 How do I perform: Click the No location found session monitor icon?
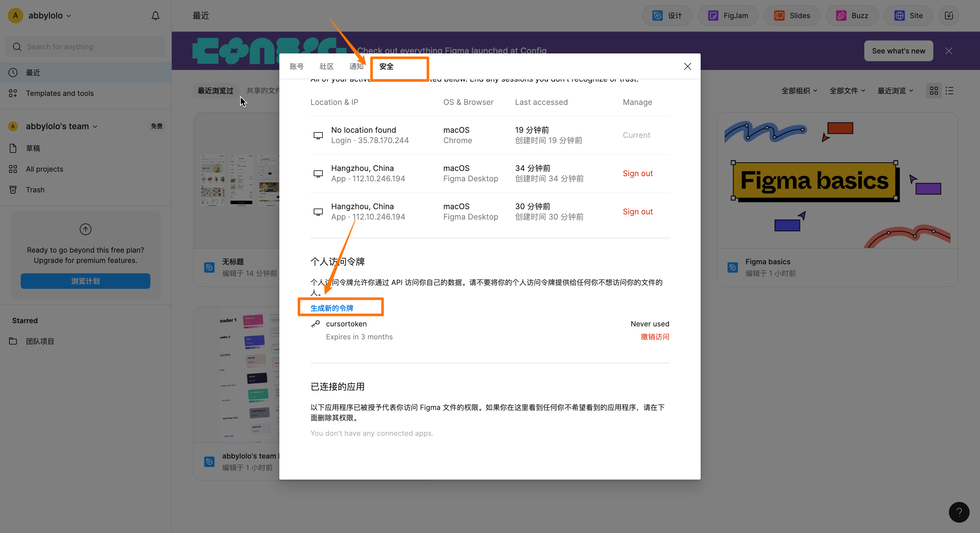318,135
